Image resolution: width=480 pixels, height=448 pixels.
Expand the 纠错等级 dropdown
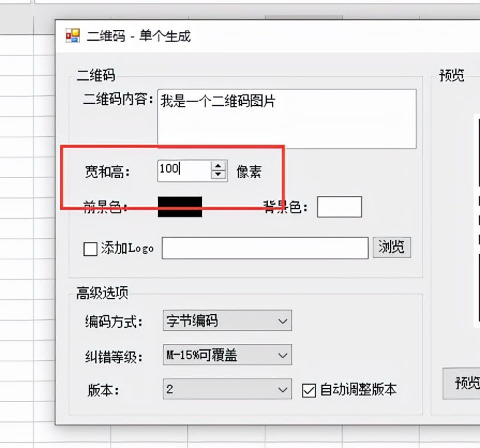coord(227,355)
